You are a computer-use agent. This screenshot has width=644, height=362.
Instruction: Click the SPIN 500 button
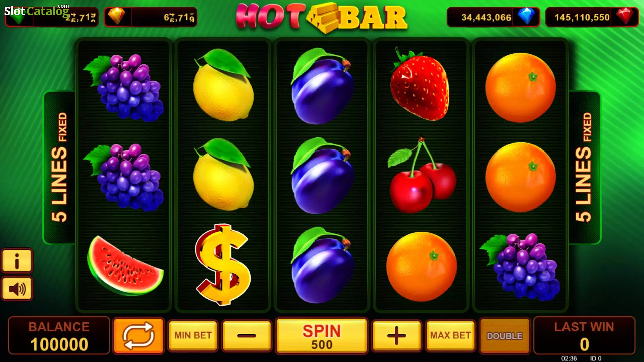point(322,336)
